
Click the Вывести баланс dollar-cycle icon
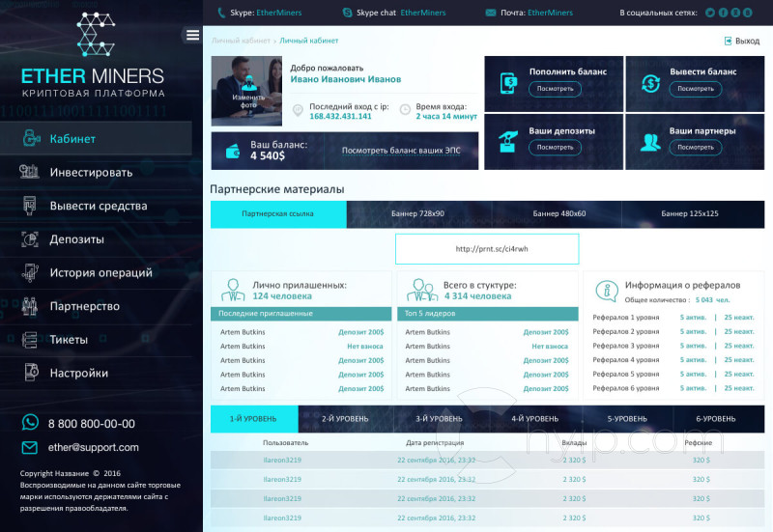tap(650, 83)
